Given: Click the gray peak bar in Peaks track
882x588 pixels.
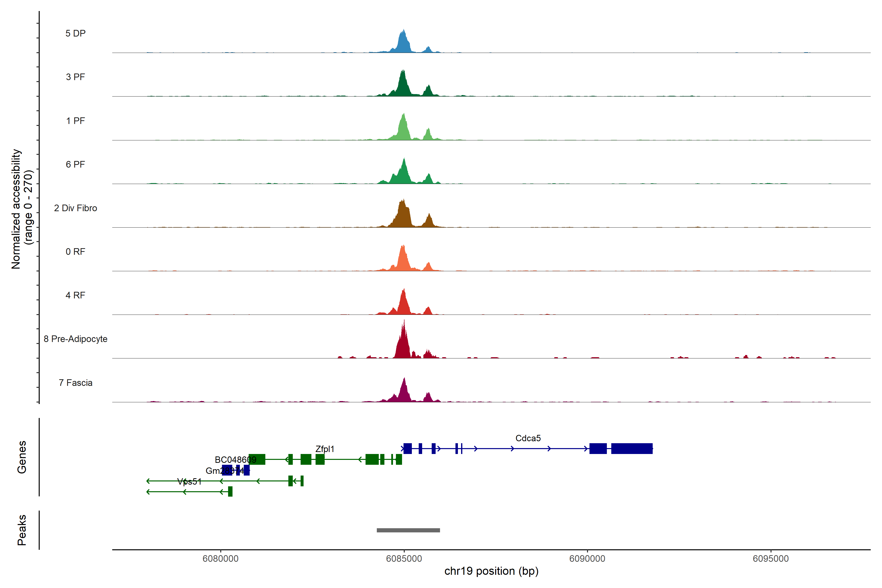Looking at the screenshot, I should tap(408, 530).
